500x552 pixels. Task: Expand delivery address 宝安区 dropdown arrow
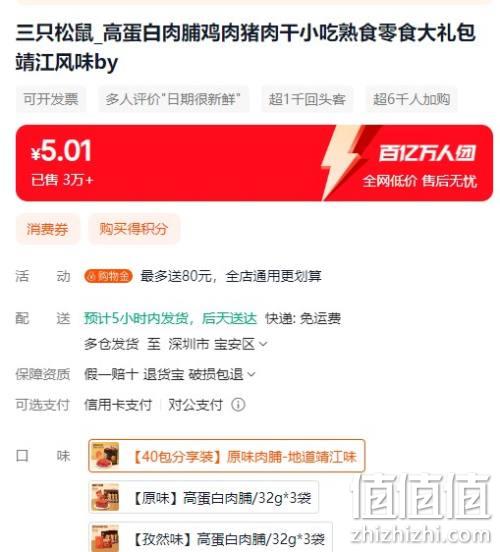click(x=263, y=344)
